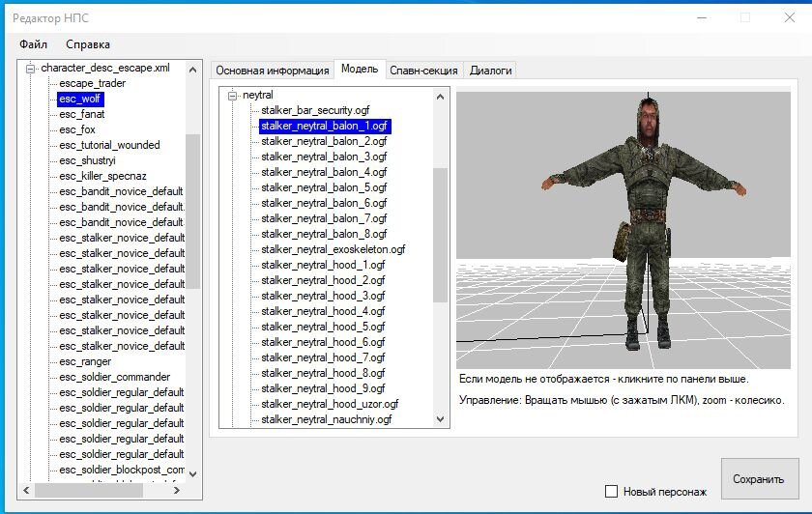This screenshot has height=514, width=812.
Task: Click the Сохранить button
Action: point(759,479)
